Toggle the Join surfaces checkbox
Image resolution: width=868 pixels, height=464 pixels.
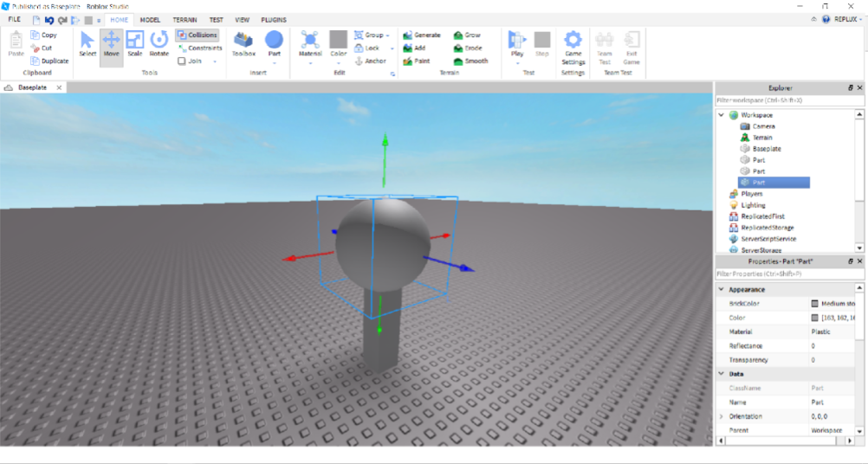[182, 61]
